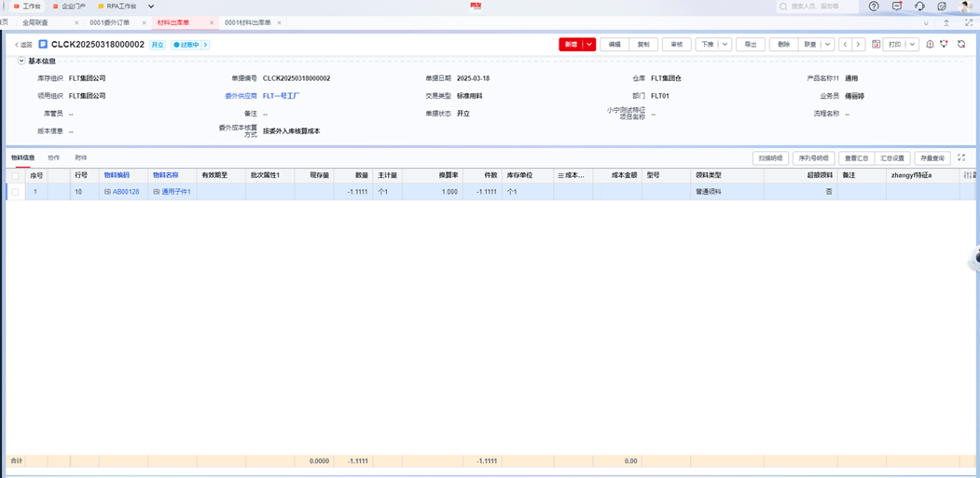The width and height of the screenshot is (980, 478).
Task: Open the 0001委外订单 page tab
Action: click(110, 22)
